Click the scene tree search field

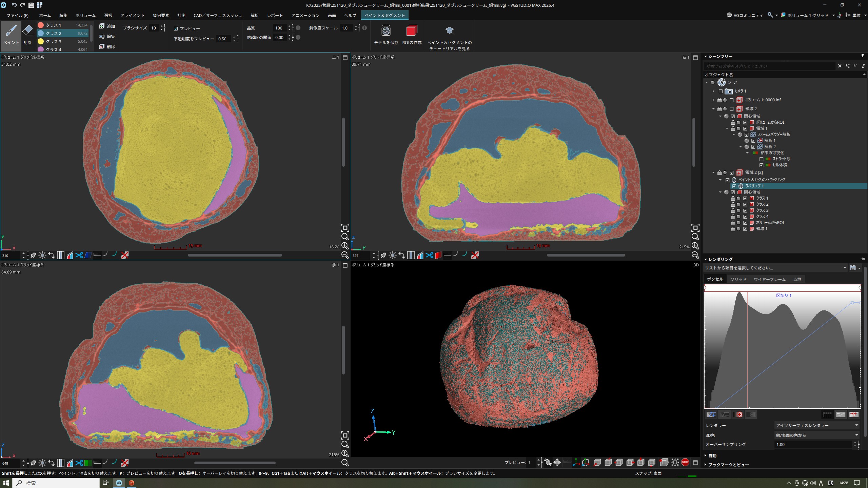point(770,66)
